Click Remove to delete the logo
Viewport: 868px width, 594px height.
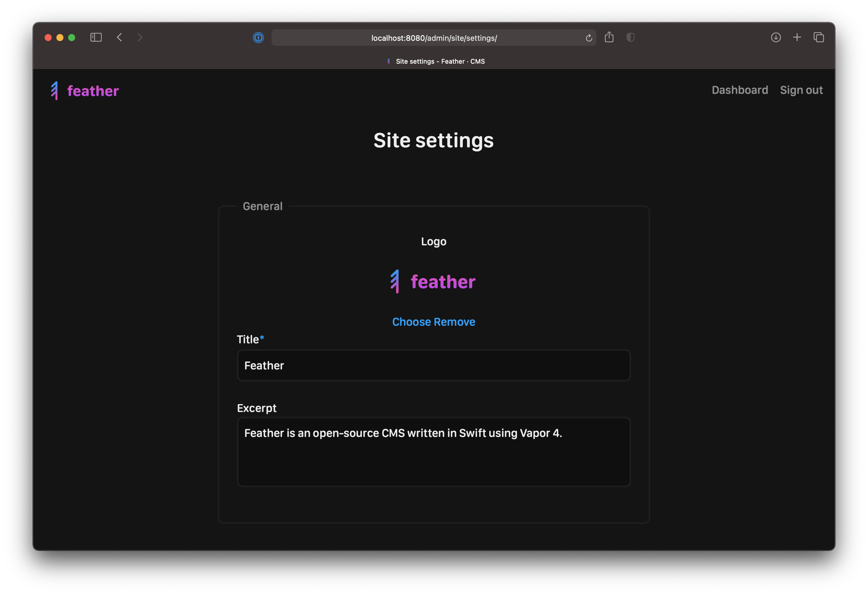click(x=455, y=322)
